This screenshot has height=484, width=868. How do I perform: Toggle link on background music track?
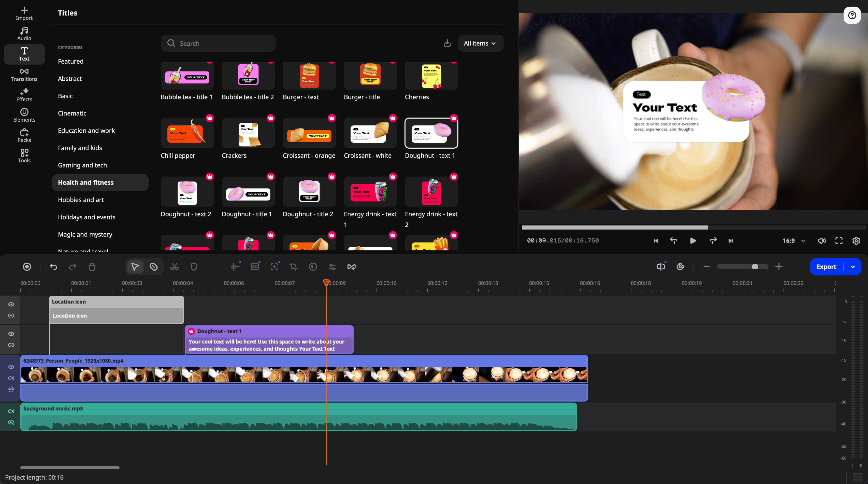pyautogui.click(x=11, y=422)
